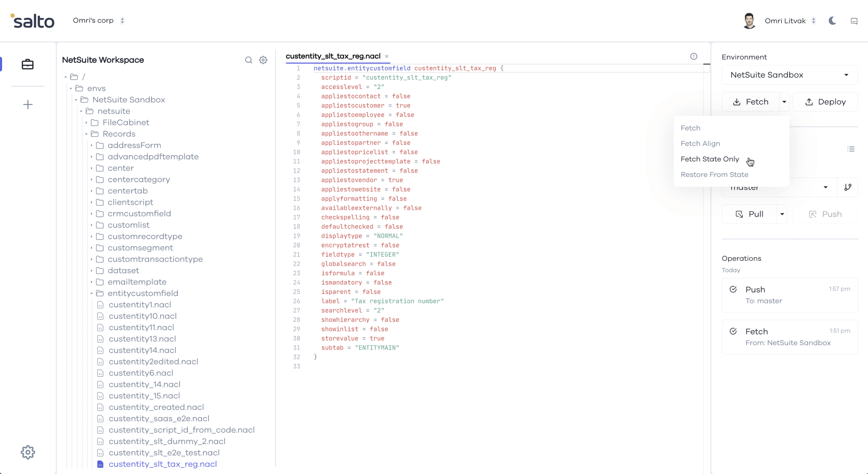Collapse the envs folder
868x474 pixels.
coord(71,88)
